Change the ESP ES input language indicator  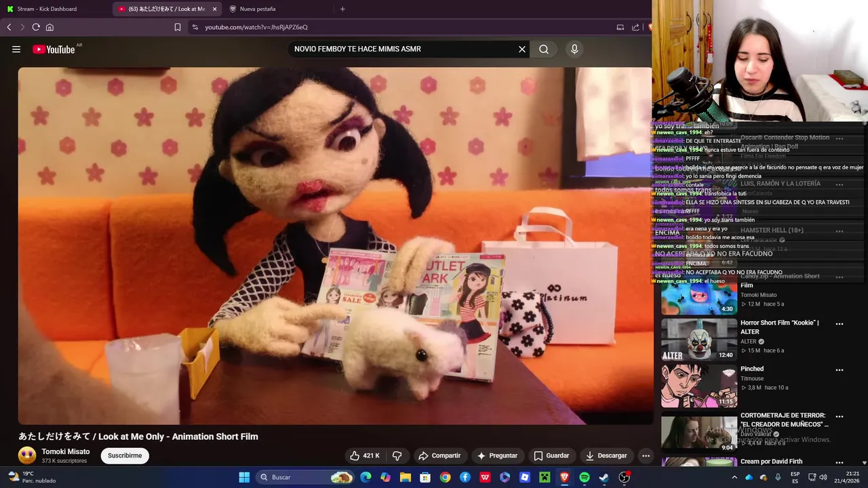pos(795,477)
